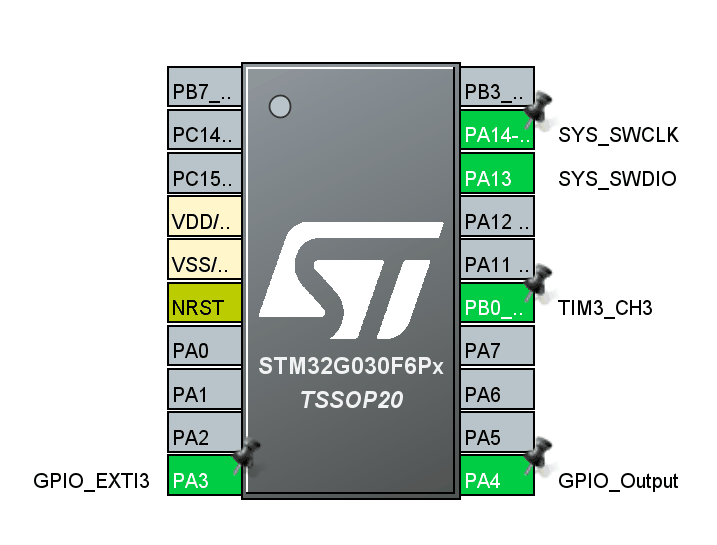
Task: Click the pushpin on PB0
Action: (x=537, y=283)
